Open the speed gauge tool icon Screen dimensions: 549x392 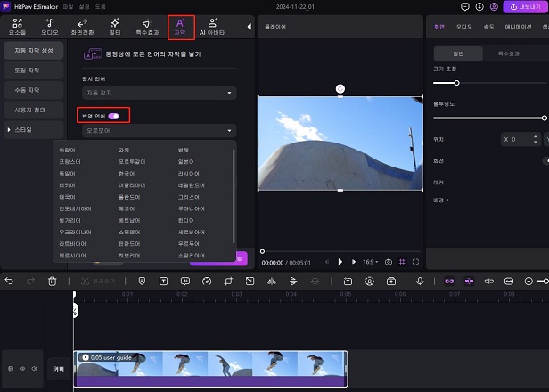(x=206, y=281)
